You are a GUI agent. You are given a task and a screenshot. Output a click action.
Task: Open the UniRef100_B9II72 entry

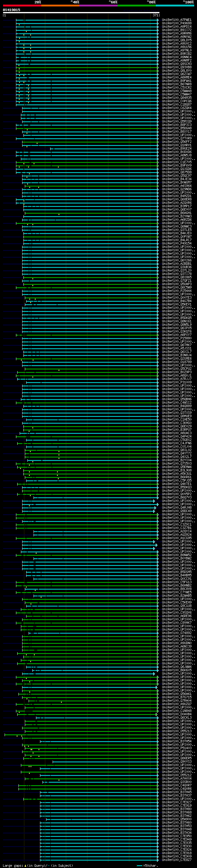click(176, 30)
